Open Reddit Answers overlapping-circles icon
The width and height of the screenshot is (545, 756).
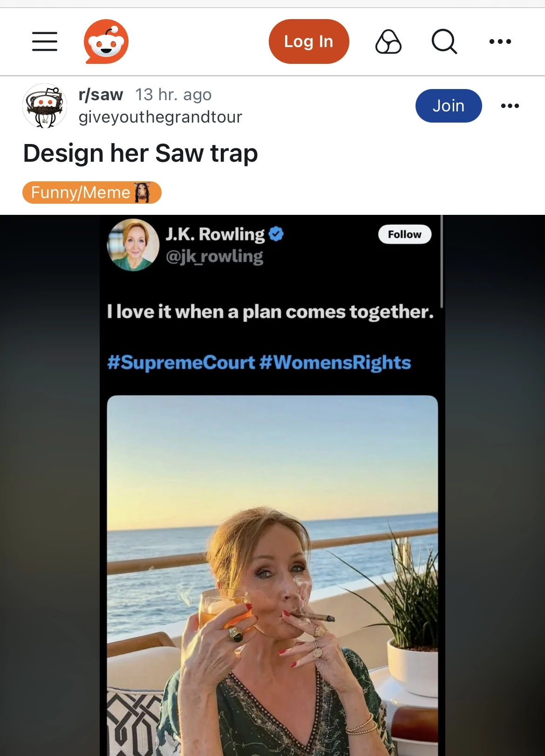click(x=388, y=42)
